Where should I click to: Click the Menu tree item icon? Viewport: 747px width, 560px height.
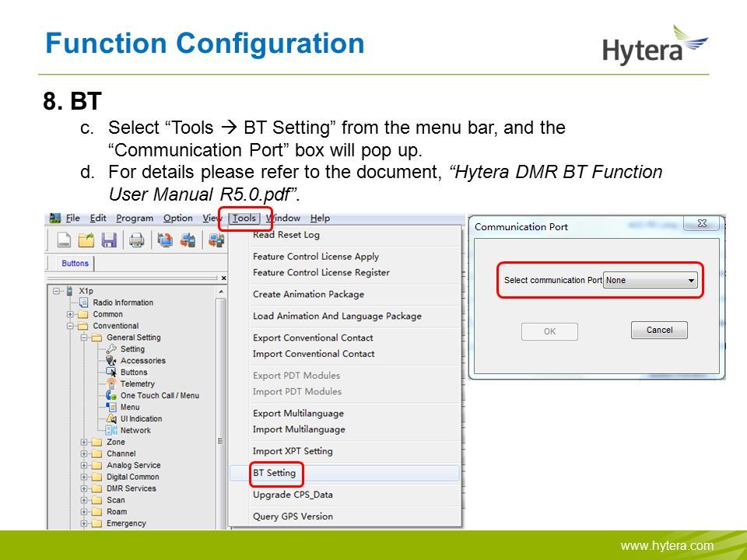coord(111,407)
